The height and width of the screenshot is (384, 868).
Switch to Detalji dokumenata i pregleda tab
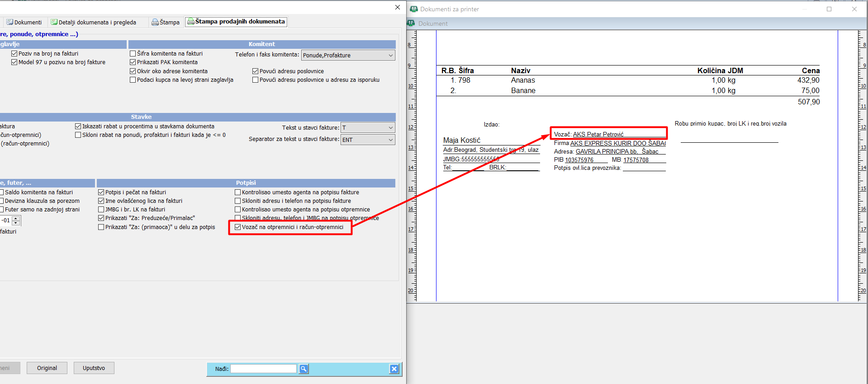(x=94, y=22)
